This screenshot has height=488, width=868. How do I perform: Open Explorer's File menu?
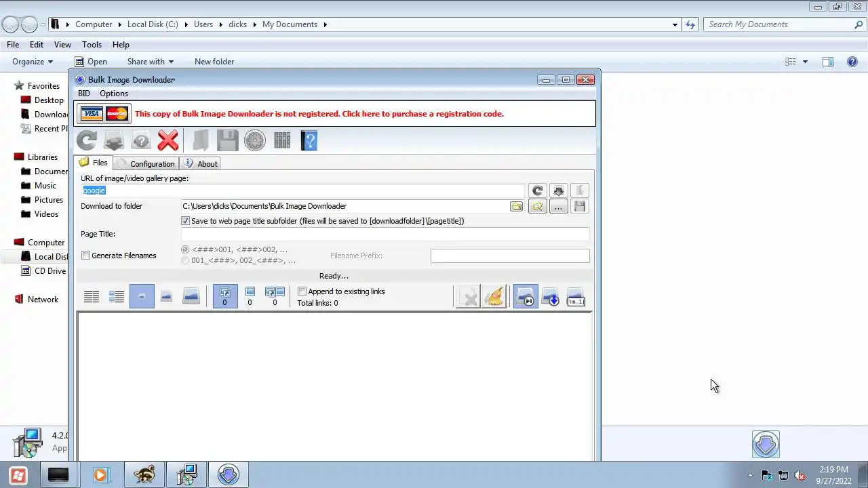13,44
